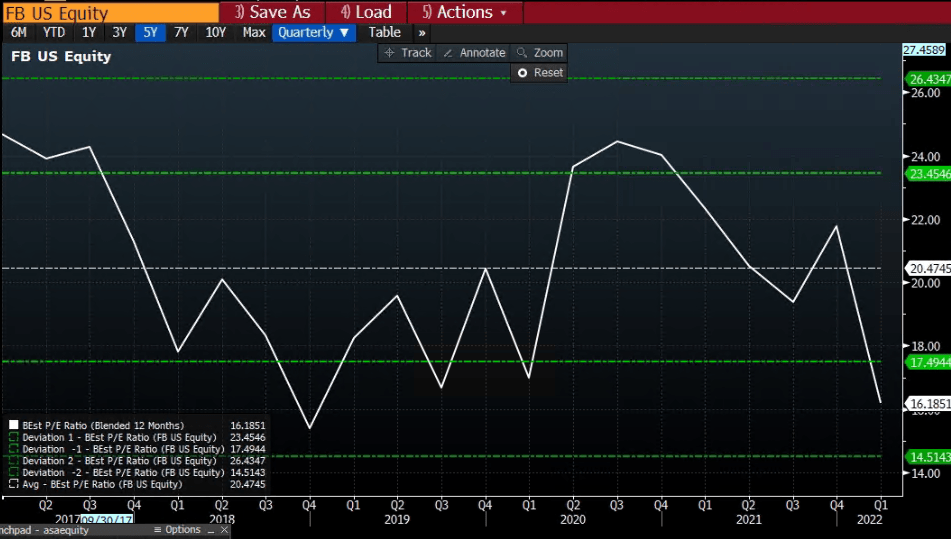Click the highlighted 09/30/17 date marker
The image size is (951, 539).
106,520
